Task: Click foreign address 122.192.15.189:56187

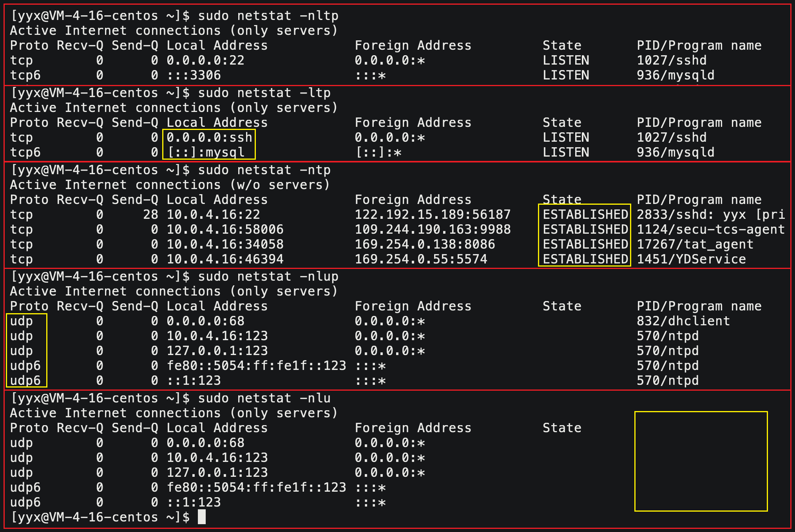Action: click(433, 215)
